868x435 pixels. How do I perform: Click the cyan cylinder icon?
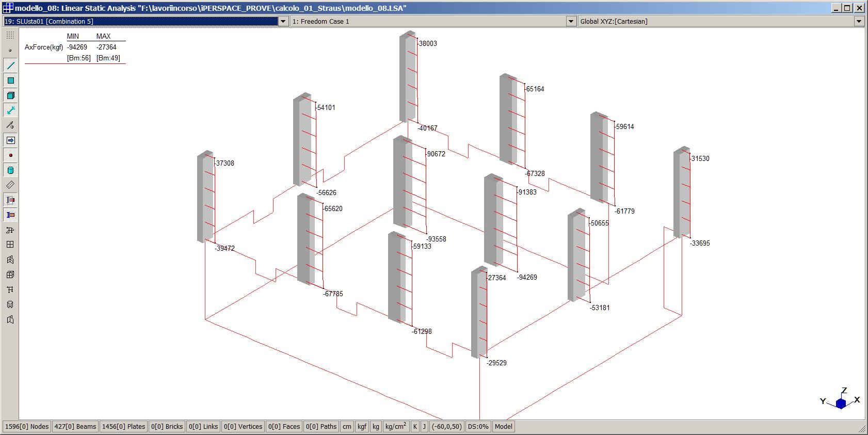(10, 170)
